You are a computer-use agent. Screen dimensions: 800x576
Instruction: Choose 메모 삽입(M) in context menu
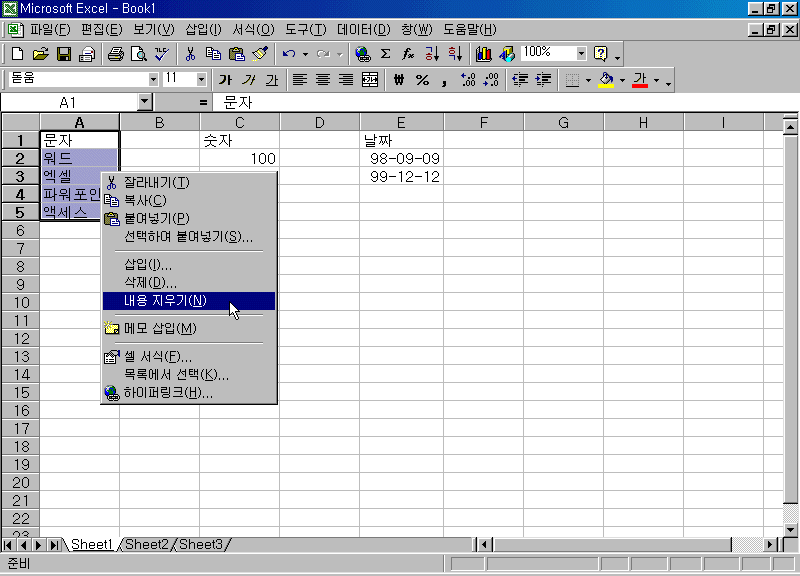(x=189, y=329)
